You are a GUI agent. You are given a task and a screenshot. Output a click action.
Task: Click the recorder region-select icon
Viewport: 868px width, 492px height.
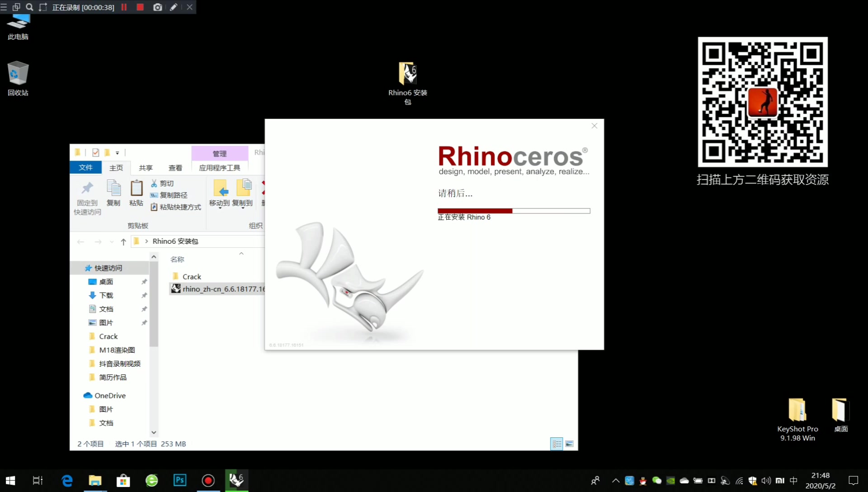pos(43,7)
